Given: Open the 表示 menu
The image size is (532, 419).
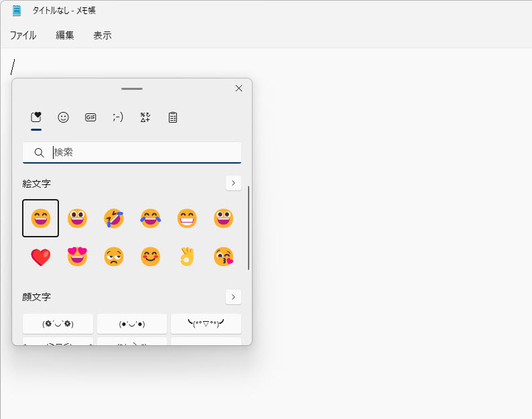Looking at the screenshot, I should 103,36.
